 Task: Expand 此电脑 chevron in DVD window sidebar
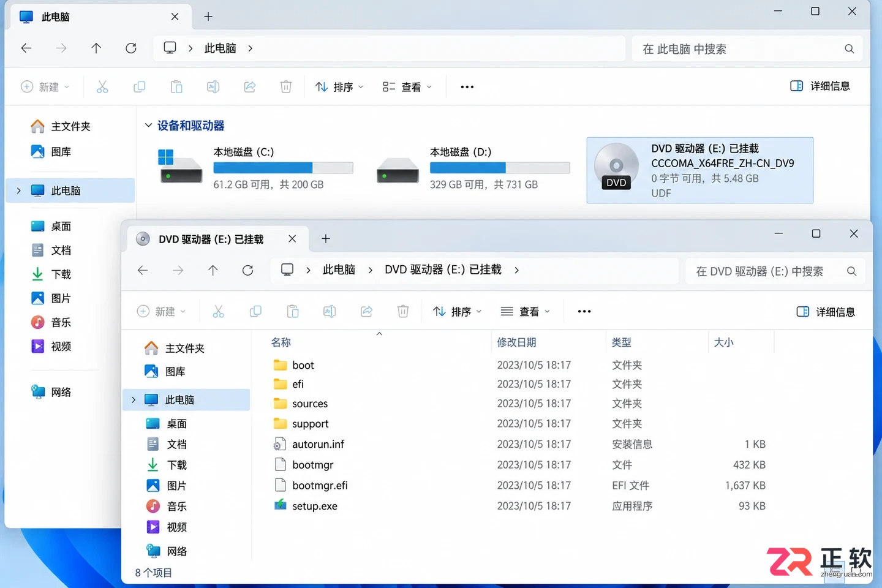[134, 400]
